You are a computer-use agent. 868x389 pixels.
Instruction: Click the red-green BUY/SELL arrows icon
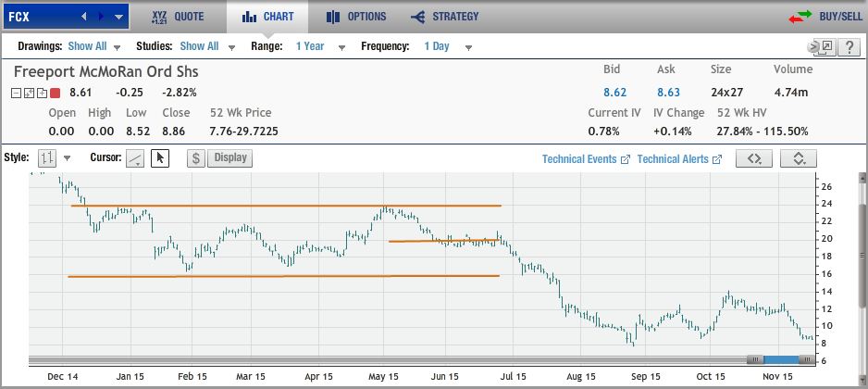click(x=800, y=17)
